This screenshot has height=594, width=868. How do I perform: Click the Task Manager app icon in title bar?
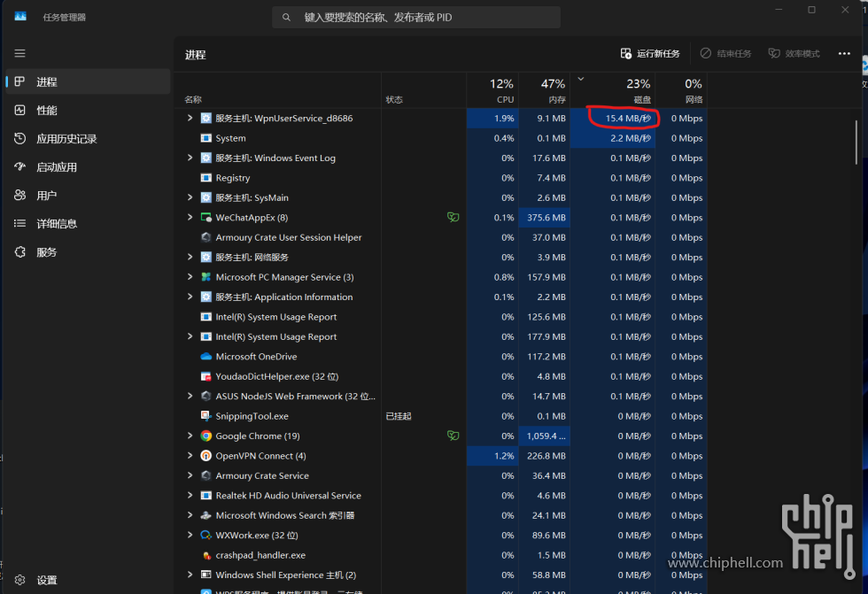click(x=20, y=17)
